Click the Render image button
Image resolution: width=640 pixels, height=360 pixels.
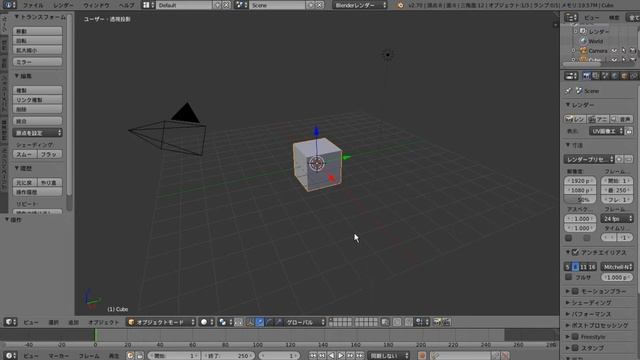point(575,119)
